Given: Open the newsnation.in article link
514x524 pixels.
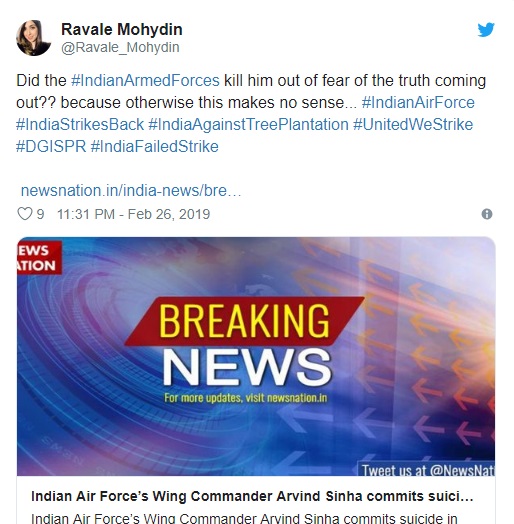Looking at the screenshot, I should click(131, 190).
